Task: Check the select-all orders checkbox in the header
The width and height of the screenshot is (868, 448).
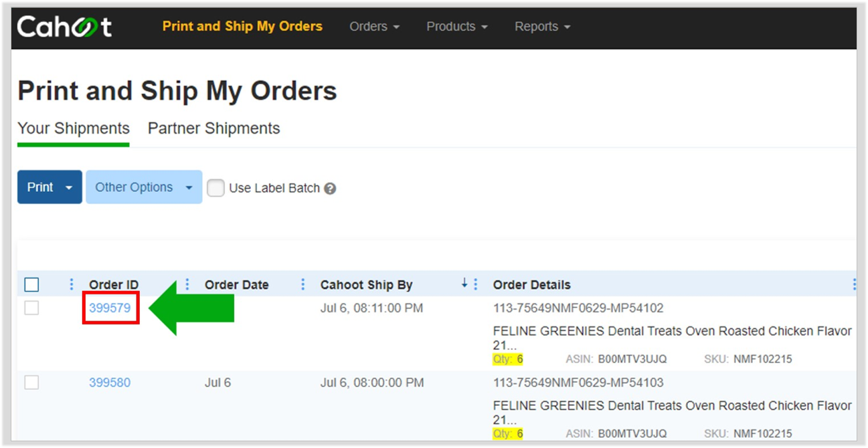Action: click(x=31, y=285)
